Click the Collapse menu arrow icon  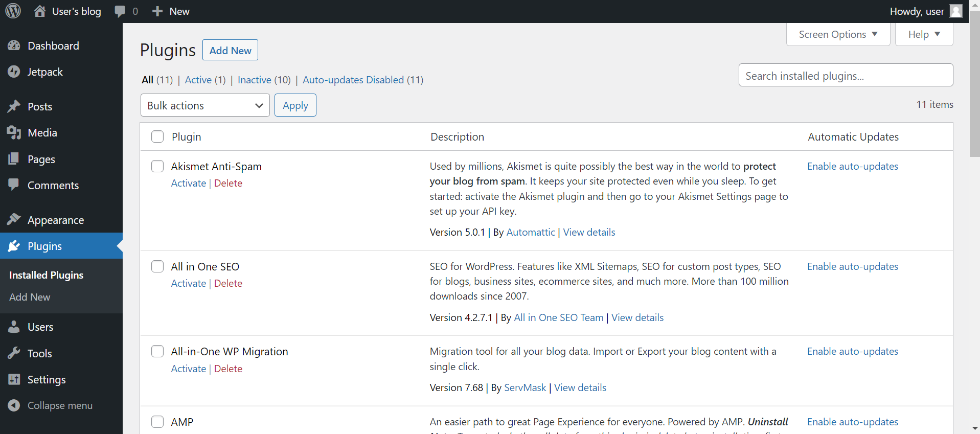click(14, 405)
